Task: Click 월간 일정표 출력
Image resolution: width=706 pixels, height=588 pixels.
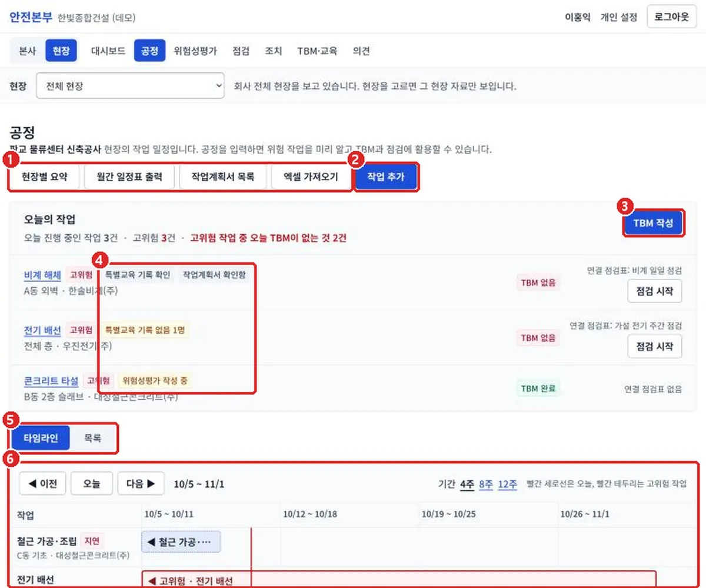Action: (x=129, y=177)
